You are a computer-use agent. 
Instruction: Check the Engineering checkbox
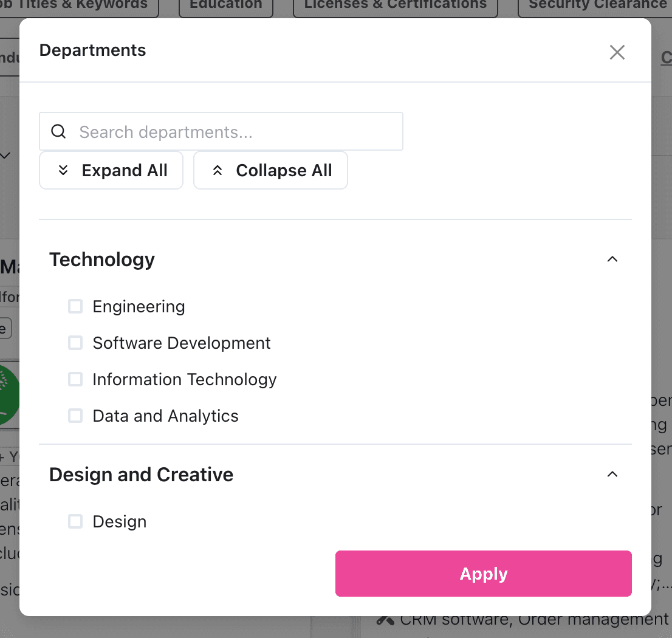[x=75, y=306]
